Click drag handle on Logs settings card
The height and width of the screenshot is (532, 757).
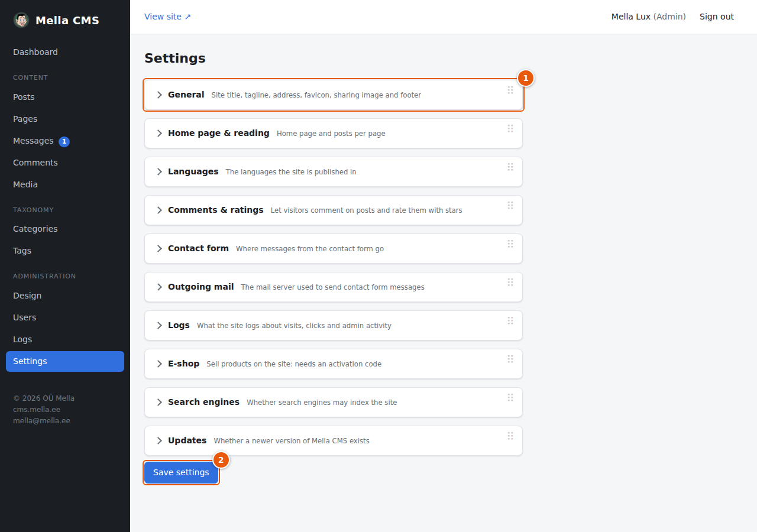click(510, 320)
